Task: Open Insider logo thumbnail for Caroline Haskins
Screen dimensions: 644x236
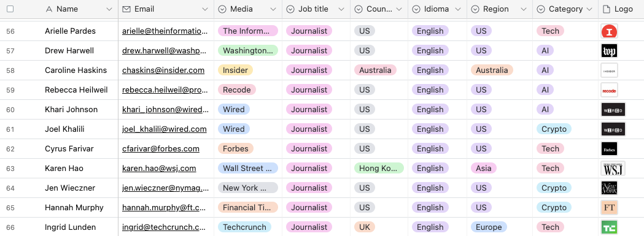Action: (609, 70)
